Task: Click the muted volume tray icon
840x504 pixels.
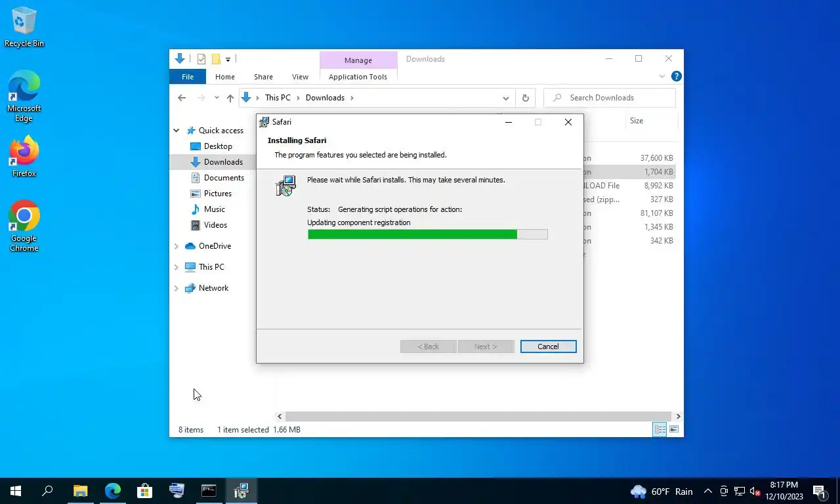Action: point(755,491)
